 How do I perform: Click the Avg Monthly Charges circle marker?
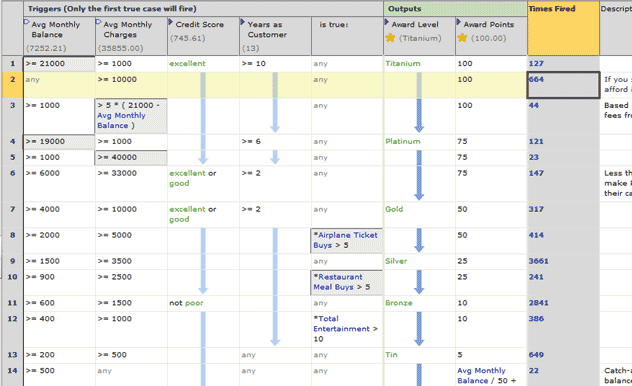[x=98, y=21]
